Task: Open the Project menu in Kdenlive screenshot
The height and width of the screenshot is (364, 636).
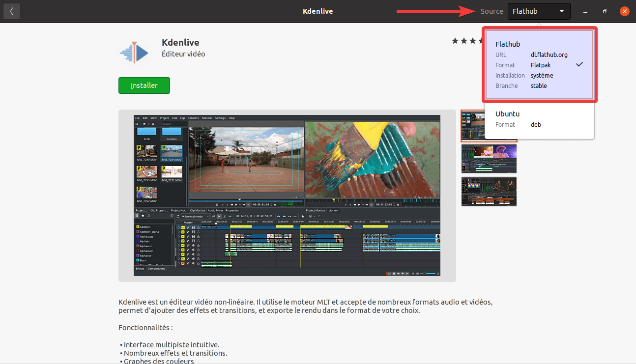Action: point(164,118)
